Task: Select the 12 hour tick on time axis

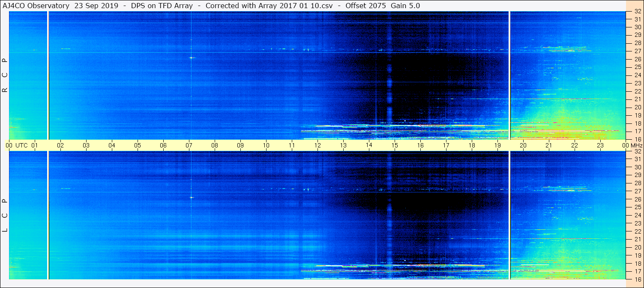Action: [x=318, y=146]
